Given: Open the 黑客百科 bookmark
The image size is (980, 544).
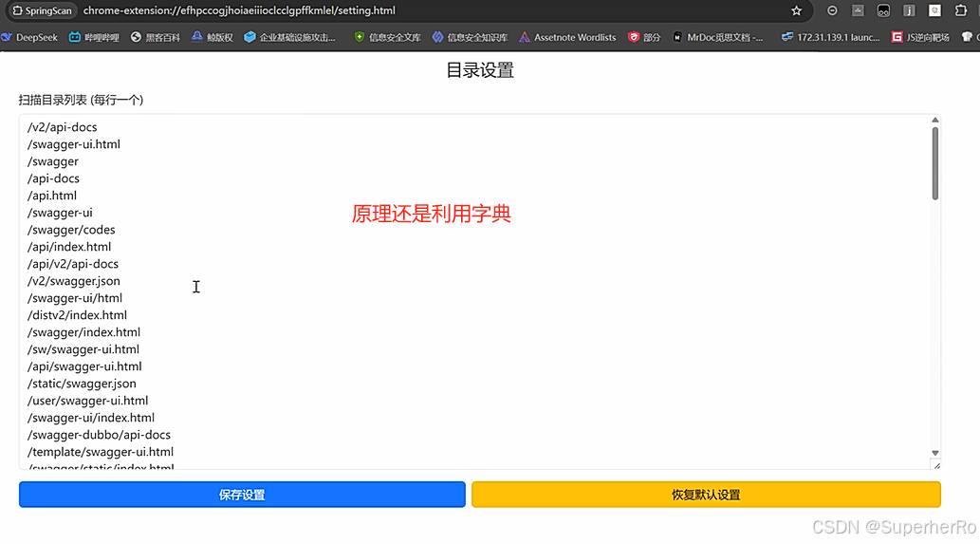Looking at the screenshot, I should point(155,38).
